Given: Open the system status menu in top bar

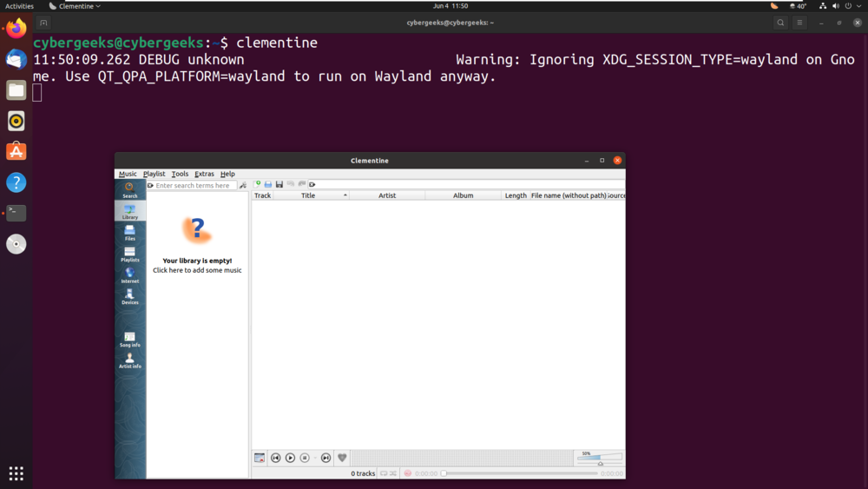Looking at the screenshot, I should [840, 6].
